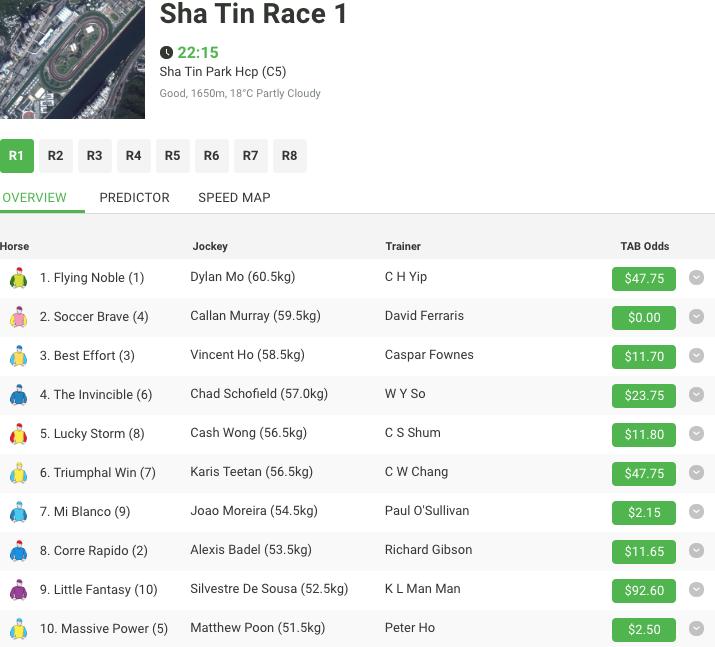This screenshot has height=647, width=715.
Task: Click Soccer Brave's pink jockey silks icon
Action: coord(18,317)
